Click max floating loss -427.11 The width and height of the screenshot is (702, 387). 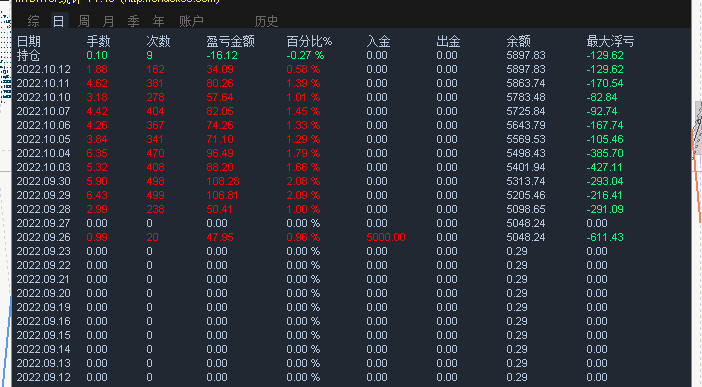coord(605,167)
